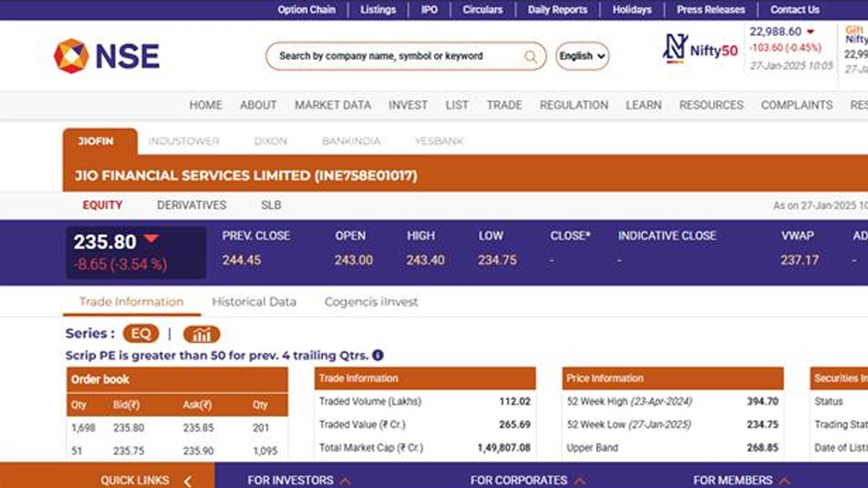Open the Option Chain link
The width and height of the screenshot is (868, 488).
coord(307,10)
